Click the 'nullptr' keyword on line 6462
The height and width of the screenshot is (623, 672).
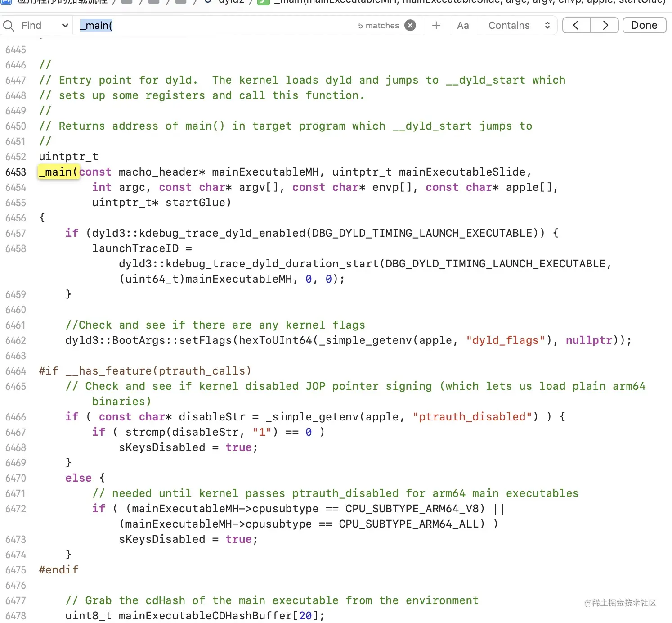coord(589,340)
